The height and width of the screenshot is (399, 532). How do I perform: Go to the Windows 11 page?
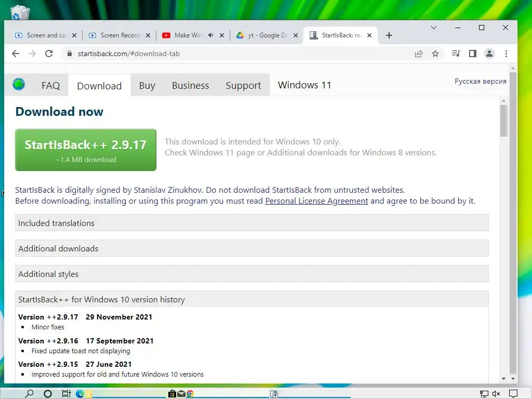coord(304,85)
